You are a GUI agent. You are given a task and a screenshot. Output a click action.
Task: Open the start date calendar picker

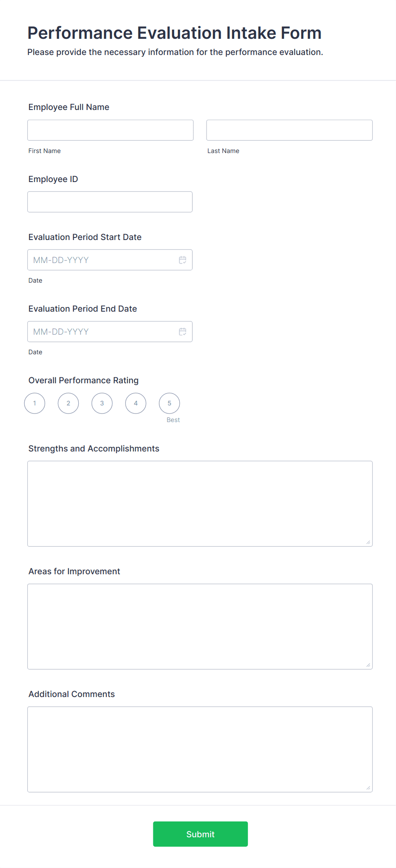[x=183, y=260]
